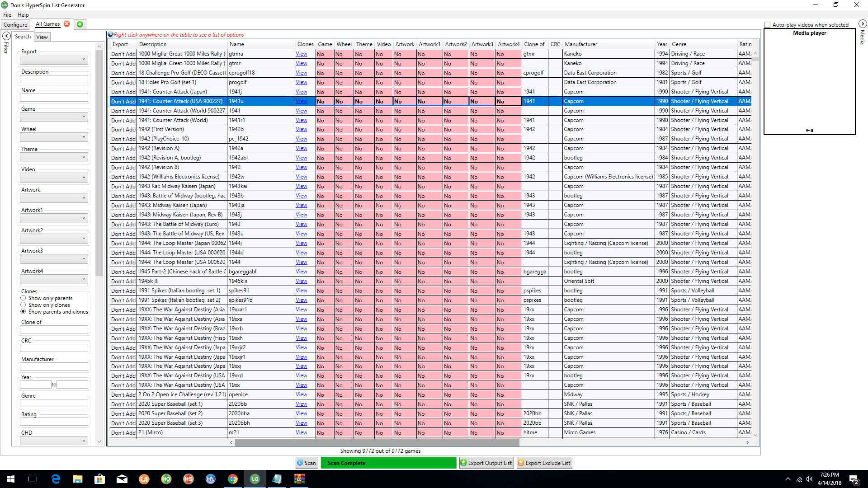
Task: Open File Explorer from the taskbar
Action: click(78, 479)
